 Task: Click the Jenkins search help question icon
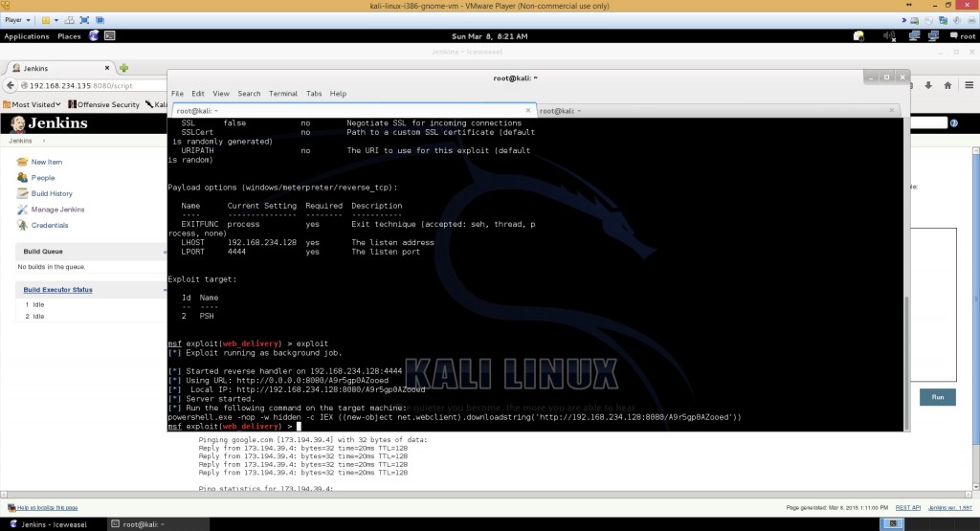coord(954,123)
